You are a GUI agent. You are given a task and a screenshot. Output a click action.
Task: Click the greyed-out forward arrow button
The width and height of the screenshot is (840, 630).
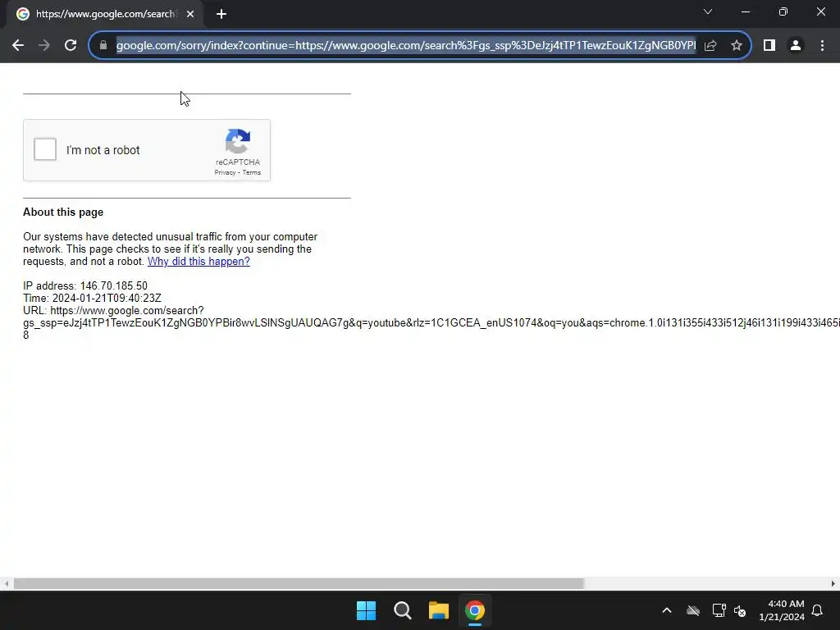(x=44, y=46)
